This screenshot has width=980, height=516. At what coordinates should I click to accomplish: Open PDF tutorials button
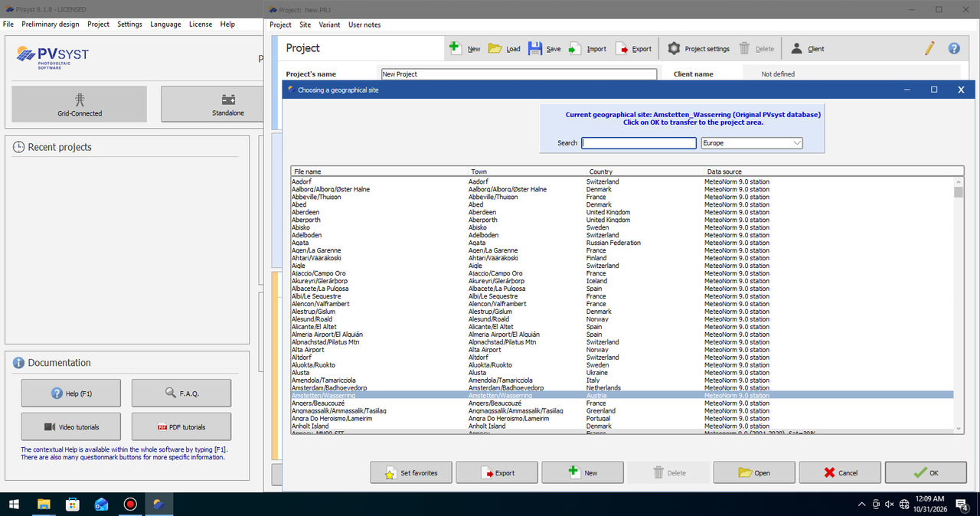coord(181,426)
